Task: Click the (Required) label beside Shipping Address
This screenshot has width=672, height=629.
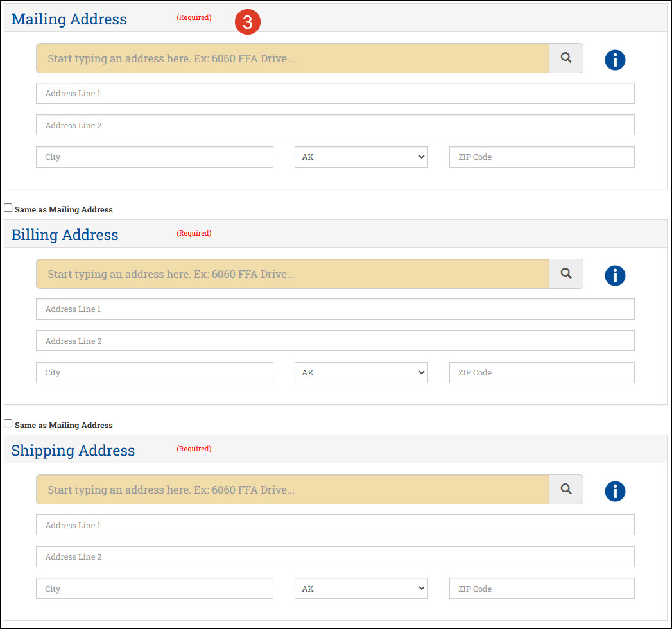Action: click(194, 449)
